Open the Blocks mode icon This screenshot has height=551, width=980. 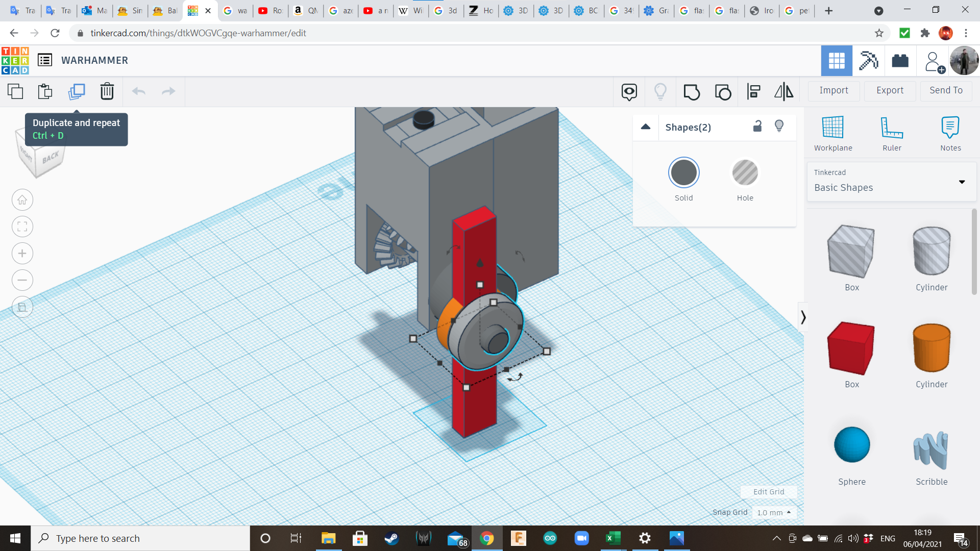point(868,61)
